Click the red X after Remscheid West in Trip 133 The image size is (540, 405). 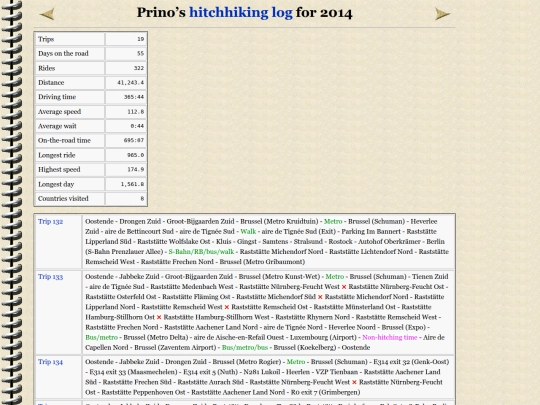[x=227, y=307]
